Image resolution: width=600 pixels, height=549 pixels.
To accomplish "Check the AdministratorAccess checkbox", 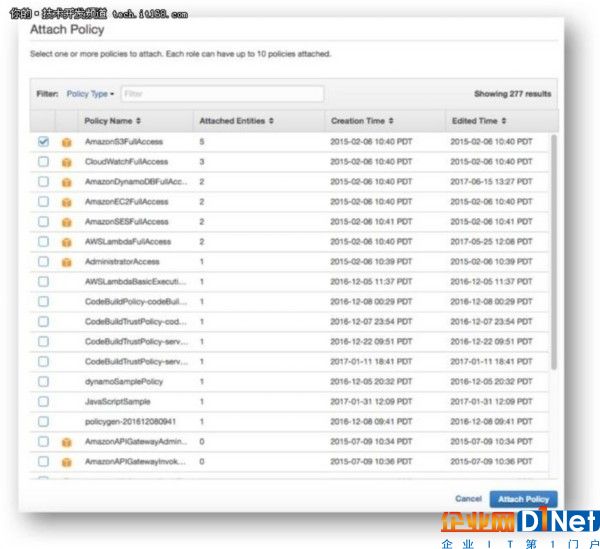I will click(44, 261).
